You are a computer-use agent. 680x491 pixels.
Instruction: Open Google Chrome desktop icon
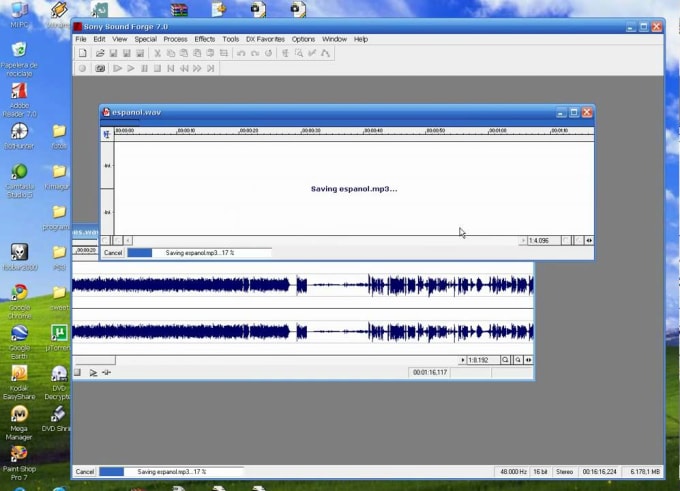click(19, 301)
